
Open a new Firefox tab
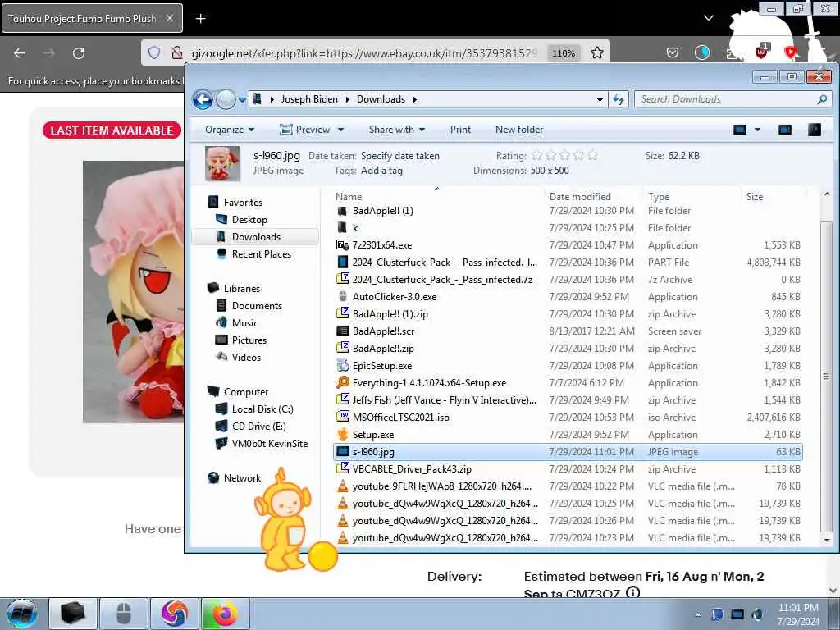[200, 19]
